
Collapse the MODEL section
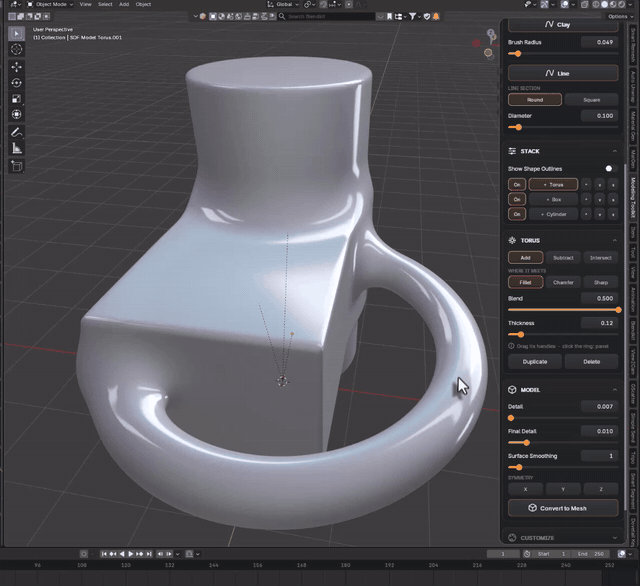tap(614, 390)
